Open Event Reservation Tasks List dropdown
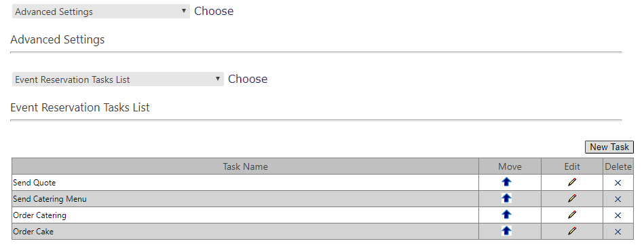 [118, 79]
